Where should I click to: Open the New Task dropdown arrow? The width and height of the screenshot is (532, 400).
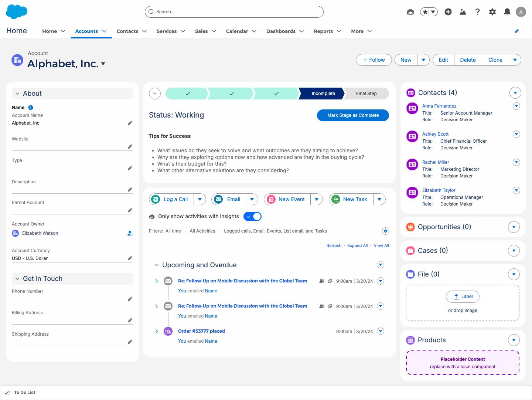379,199
